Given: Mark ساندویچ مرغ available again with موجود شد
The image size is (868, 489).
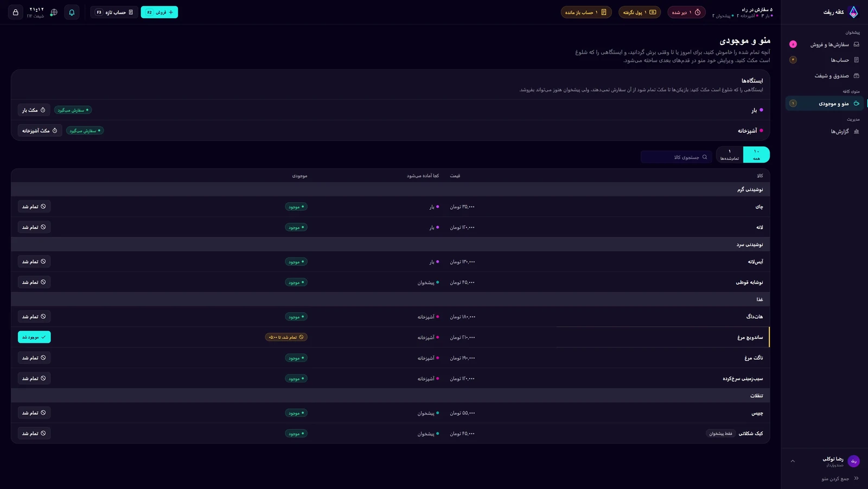Looking at the screenshot, I should coord(34,337).
